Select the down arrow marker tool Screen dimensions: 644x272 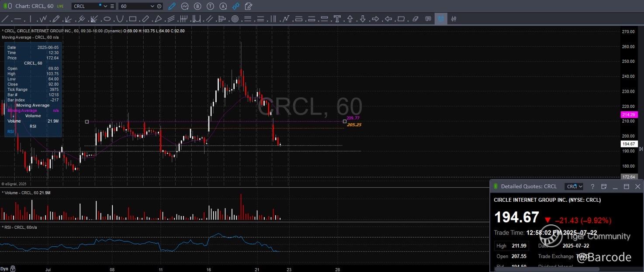(x=363, y=19)
